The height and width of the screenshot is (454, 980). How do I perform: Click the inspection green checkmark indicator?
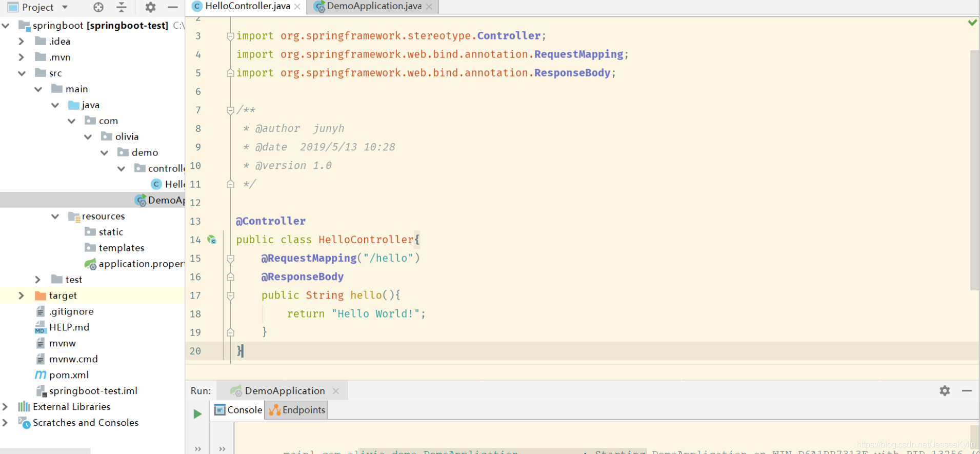click(972, 23)
